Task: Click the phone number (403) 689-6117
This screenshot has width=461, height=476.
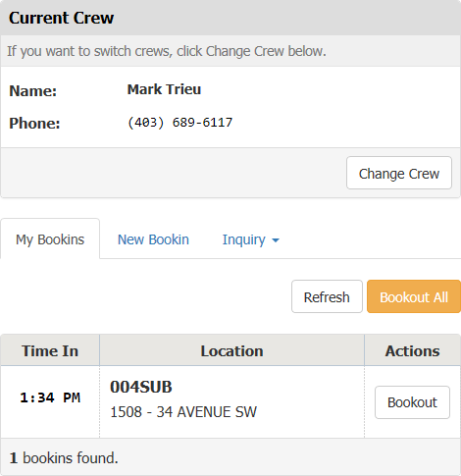Action: [x=179, y=123]
